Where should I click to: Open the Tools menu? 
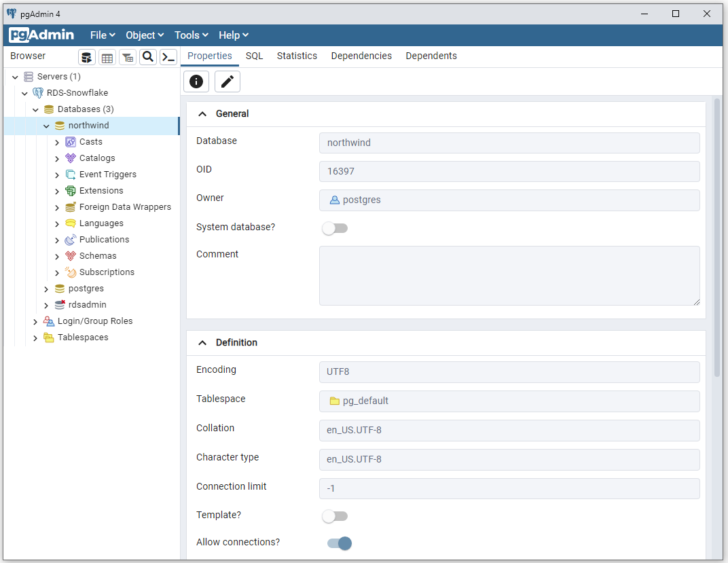192,35
